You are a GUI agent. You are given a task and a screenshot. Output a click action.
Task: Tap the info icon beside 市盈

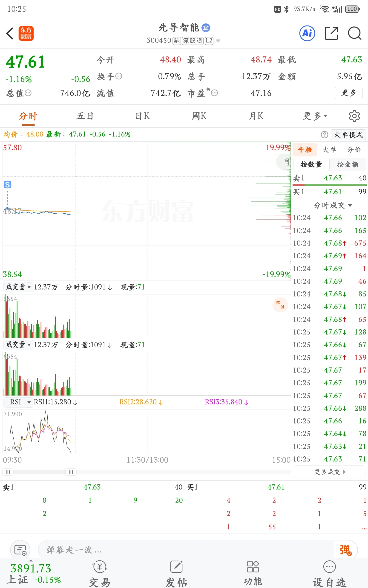click(214, 93)
